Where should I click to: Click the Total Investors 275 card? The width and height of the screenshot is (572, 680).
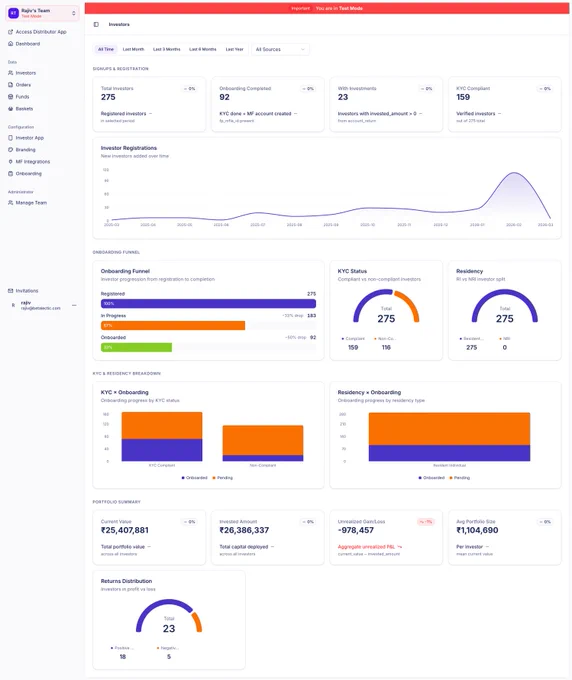pyautogui.click(x=149, y=104)
